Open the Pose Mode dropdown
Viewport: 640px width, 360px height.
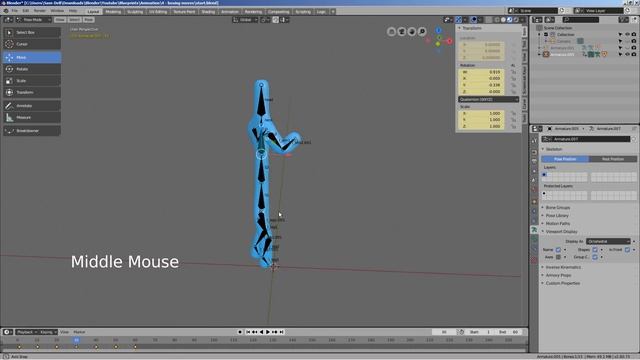(x=33, y=20)
